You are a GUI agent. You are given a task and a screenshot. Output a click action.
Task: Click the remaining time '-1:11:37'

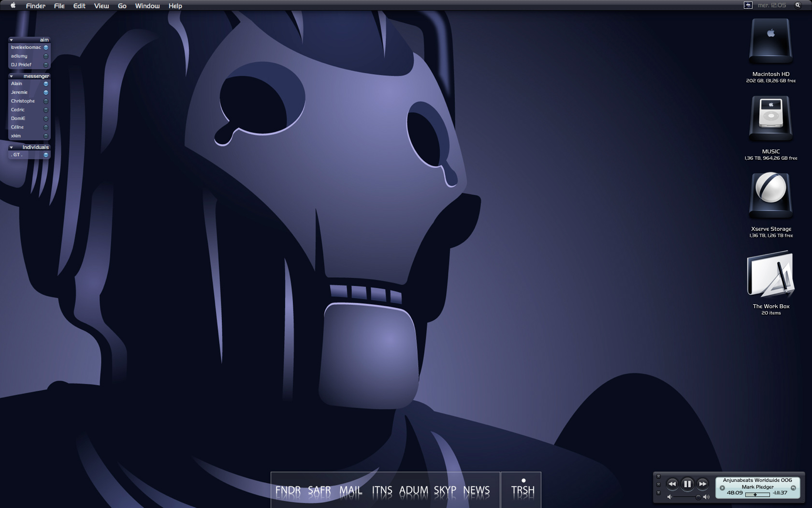[780, 493]
